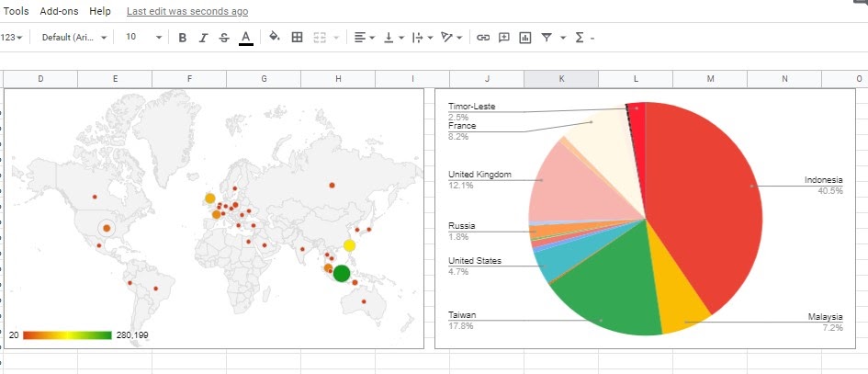The width and height of the screenshot is (868, 374).
Task: Select column D header
Action: 40,79
